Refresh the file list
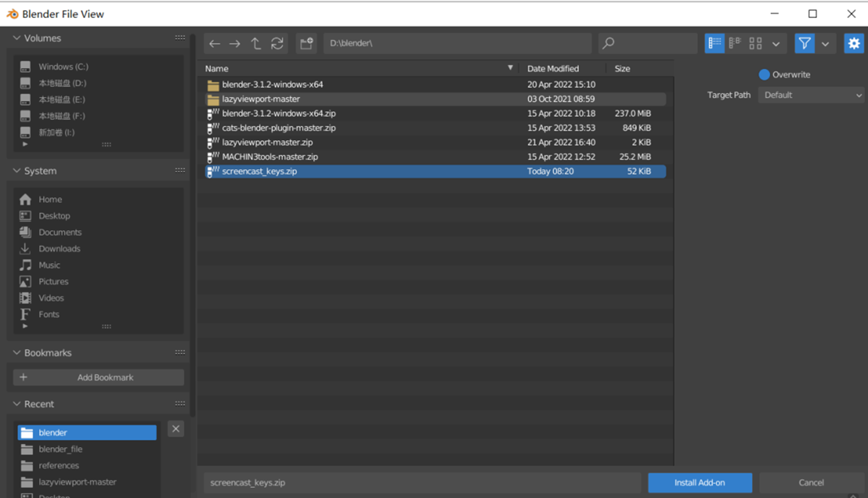Image resolution: width=868 pixels, height=498 pixels. (278, 43)
